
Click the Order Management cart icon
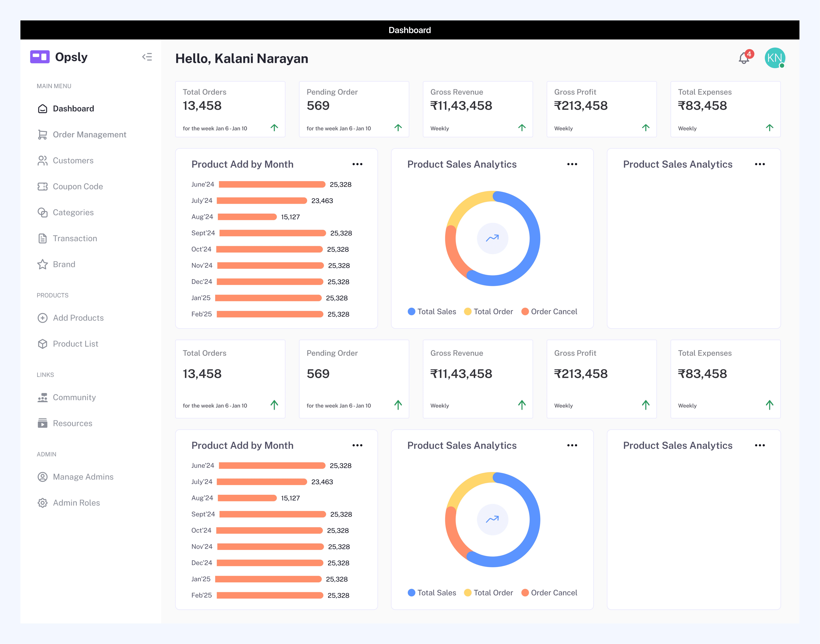pos(43,135)
